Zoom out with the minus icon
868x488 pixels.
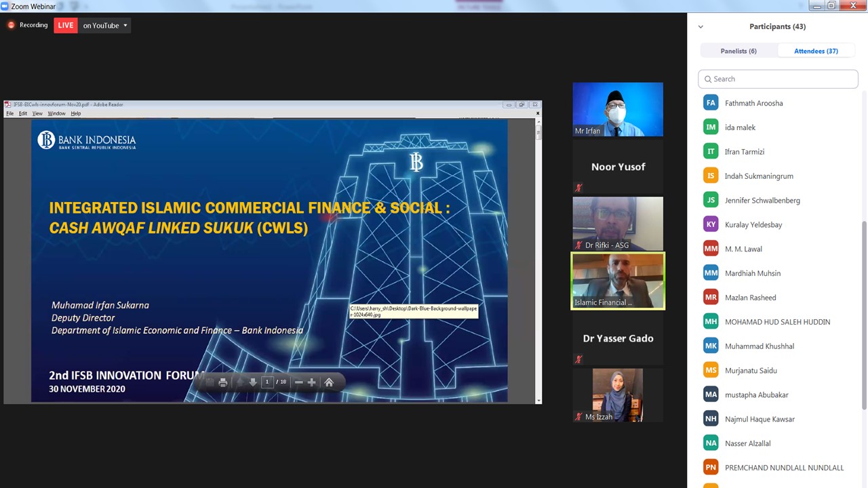coord(298,382)
